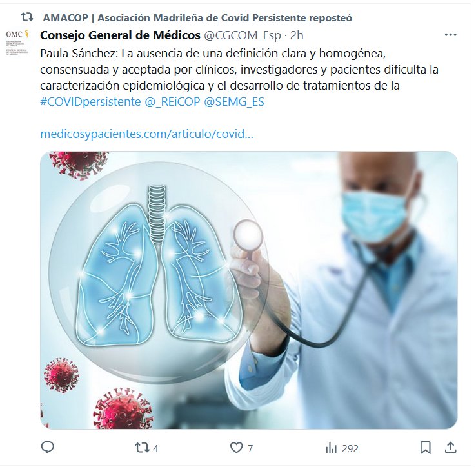Like the tweet with the heart icon

coord(237,448)
